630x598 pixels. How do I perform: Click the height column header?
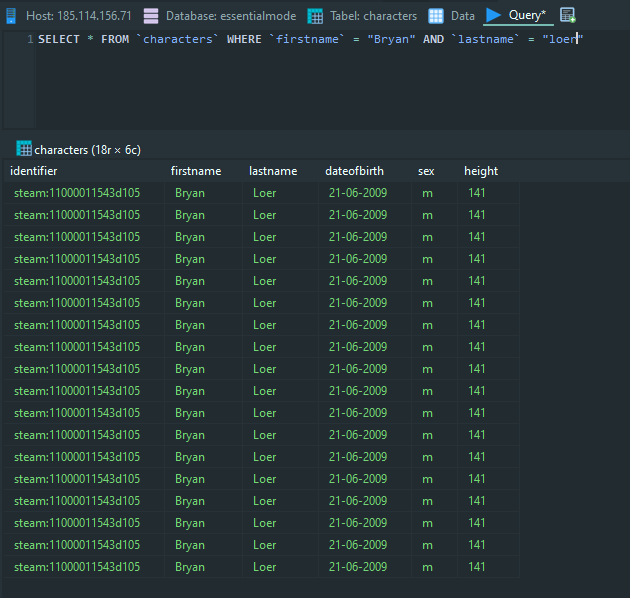[481, 171]
